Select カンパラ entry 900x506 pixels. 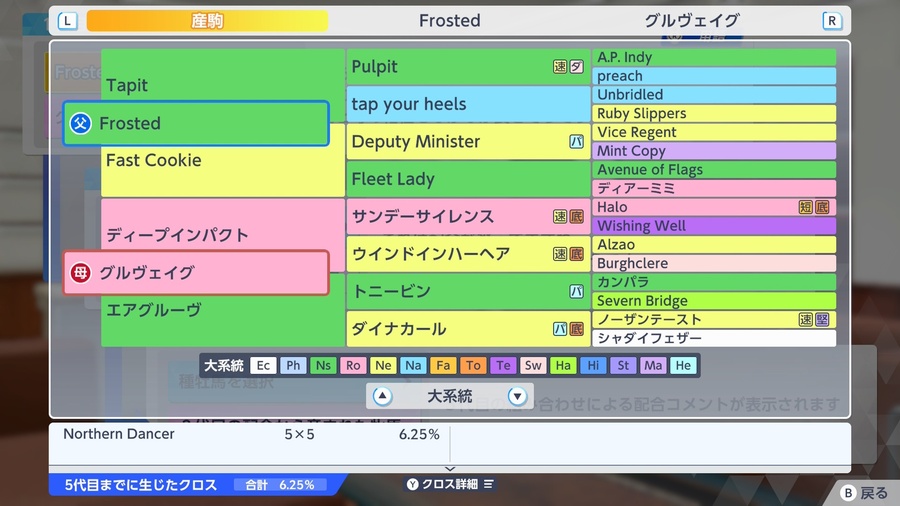714,282
